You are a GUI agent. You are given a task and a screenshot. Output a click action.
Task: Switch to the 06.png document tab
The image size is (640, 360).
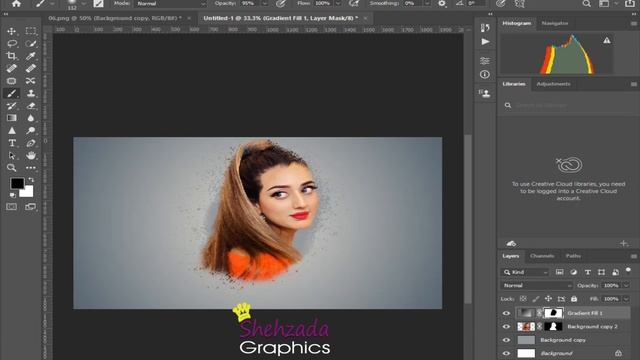point(115,18)
